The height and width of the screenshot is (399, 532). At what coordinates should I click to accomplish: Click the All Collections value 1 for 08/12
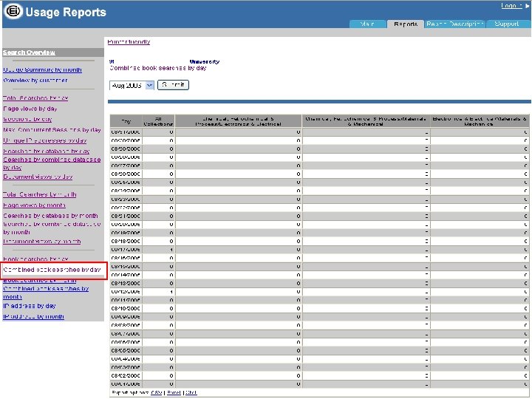171,291
